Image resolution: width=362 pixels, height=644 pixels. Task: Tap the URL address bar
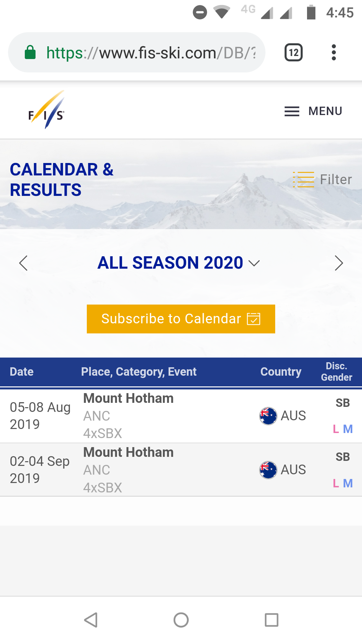click(151, 53)
